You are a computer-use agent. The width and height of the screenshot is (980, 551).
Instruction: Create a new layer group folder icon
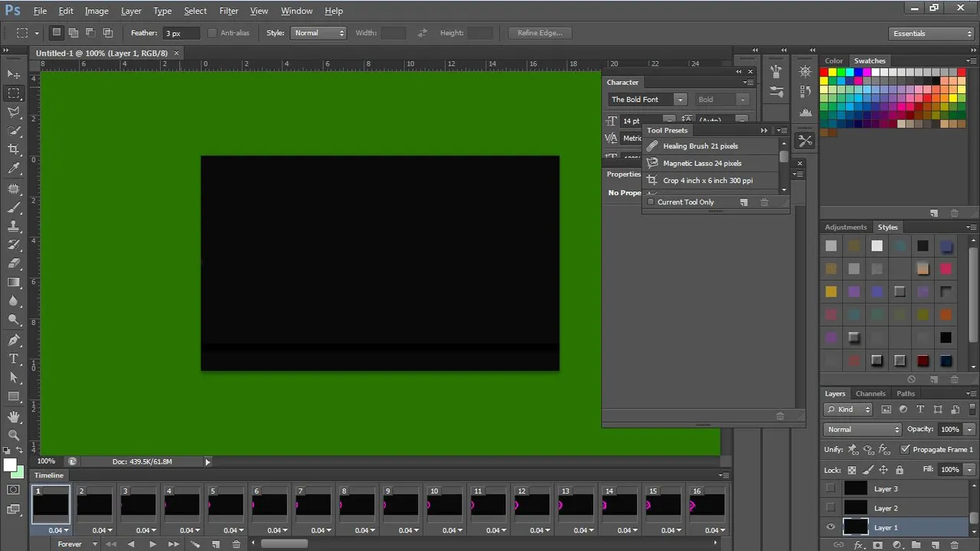tap(916, 545)
